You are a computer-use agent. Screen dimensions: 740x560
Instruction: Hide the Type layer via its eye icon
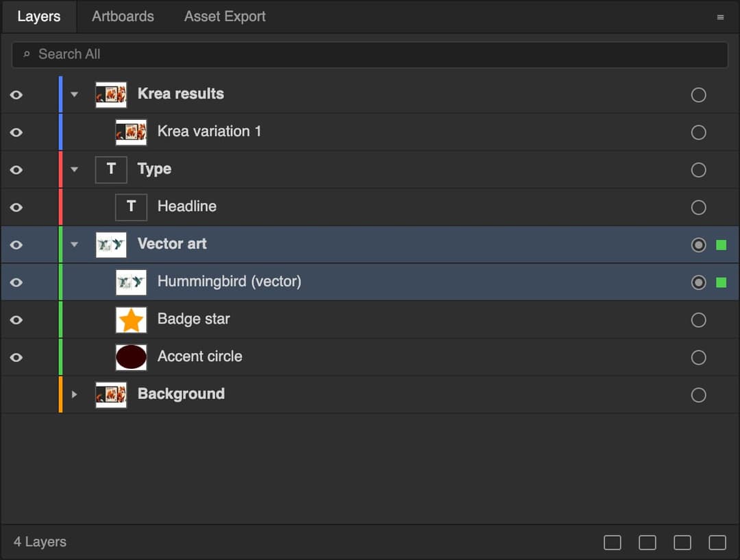coord(16,170)
